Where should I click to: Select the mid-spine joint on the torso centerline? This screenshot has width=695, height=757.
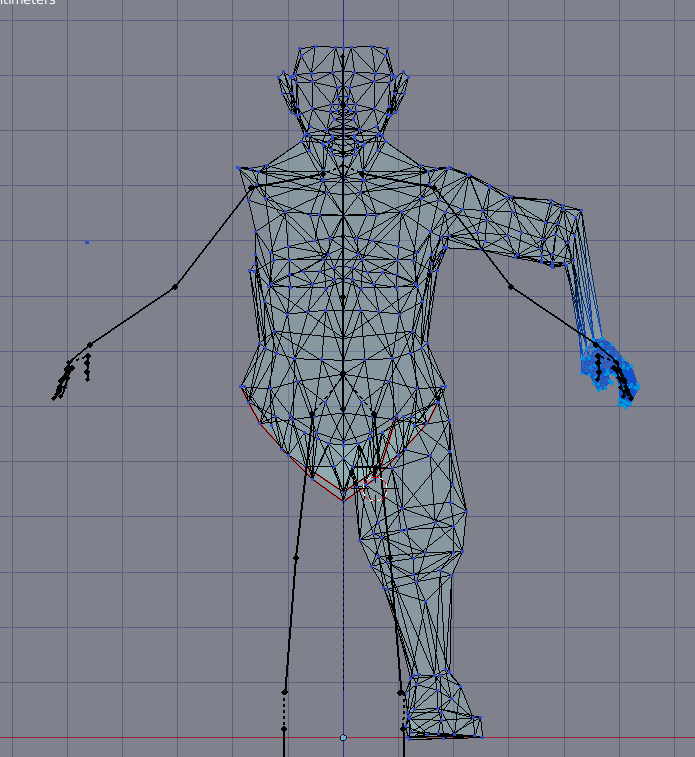coord(343,298)
